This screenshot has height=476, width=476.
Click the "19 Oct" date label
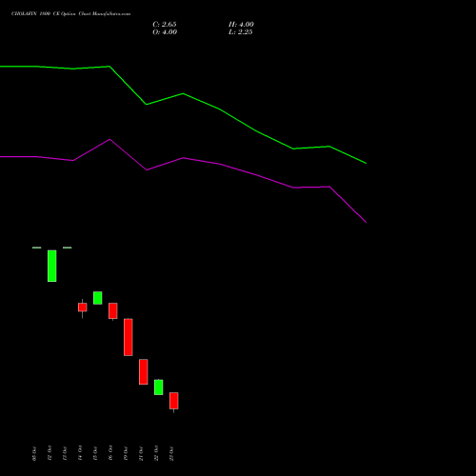[126, 453]
